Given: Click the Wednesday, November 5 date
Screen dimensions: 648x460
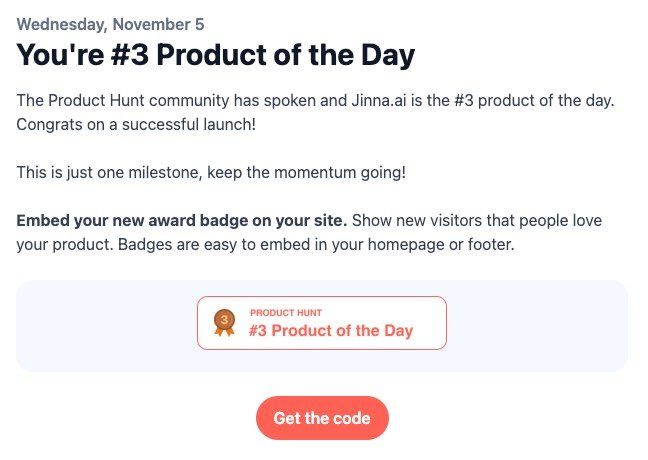Looking at the screenshot, I should click(110, 23).
